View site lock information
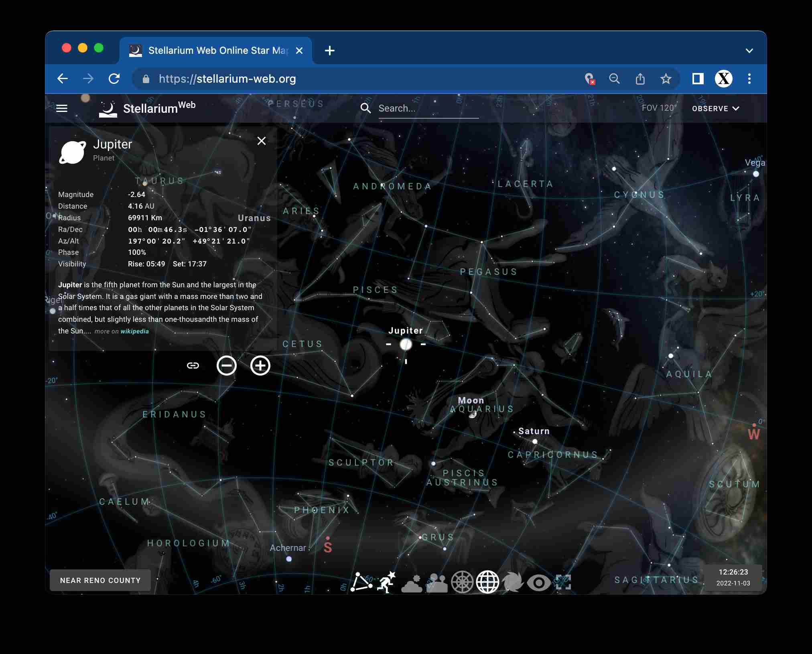This screenshot has height=654, width=812. tap(146, 79)
